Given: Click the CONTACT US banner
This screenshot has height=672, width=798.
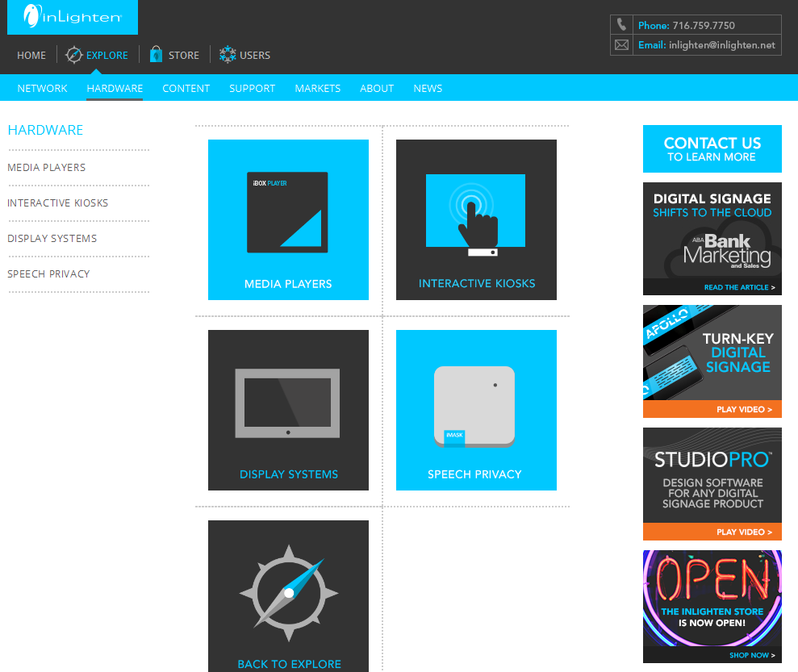Looking at the screenshot, I should pyautogui.click(x=712, y=148).
